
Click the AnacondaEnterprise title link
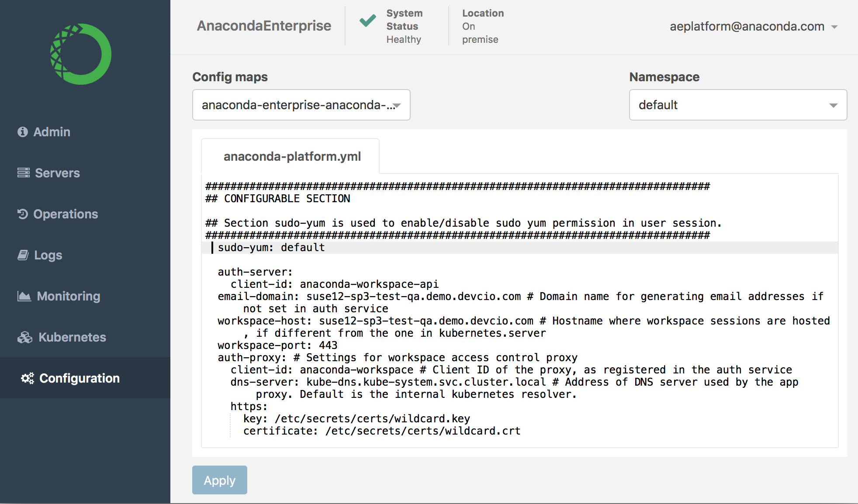click(264, 26)
